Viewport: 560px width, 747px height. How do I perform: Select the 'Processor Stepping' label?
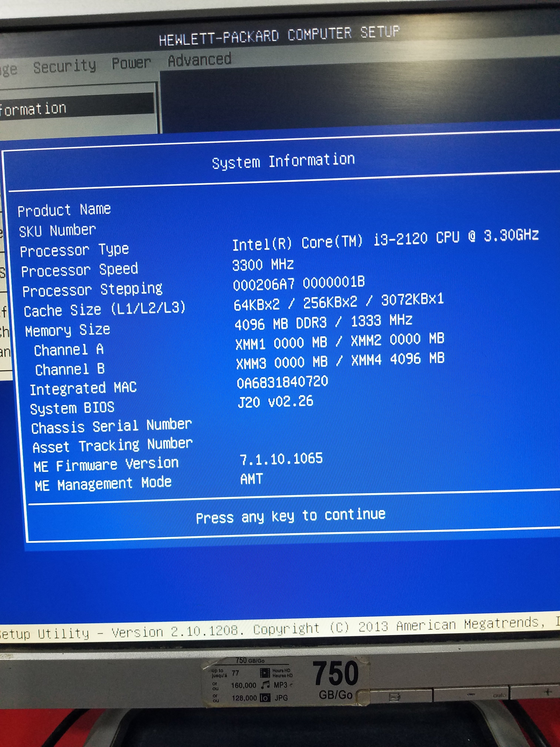click(x=92, y=290)
